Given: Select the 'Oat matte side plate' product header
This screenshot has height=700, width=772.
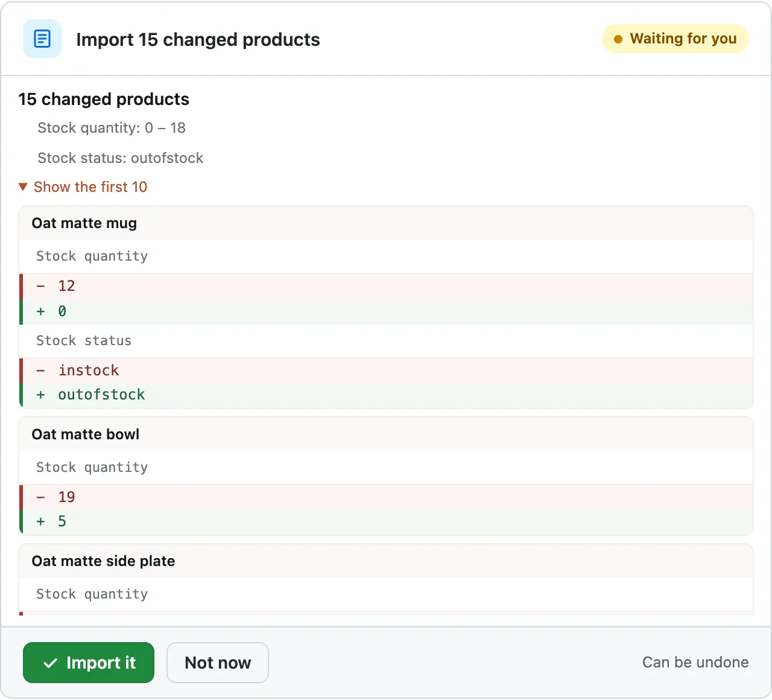Looking at the screenshot, I should pos(386,561).
